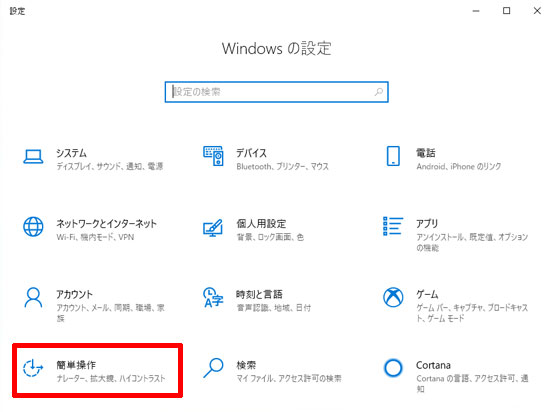Click the magnifier icon for 検索
The width and height of the screenshot is (550, 412).
213,368
